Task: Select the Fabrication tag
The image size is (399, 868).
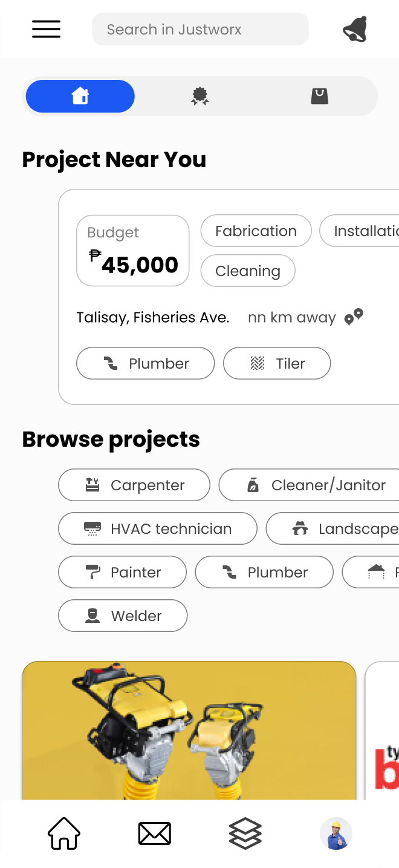Action: coord(256,231)
